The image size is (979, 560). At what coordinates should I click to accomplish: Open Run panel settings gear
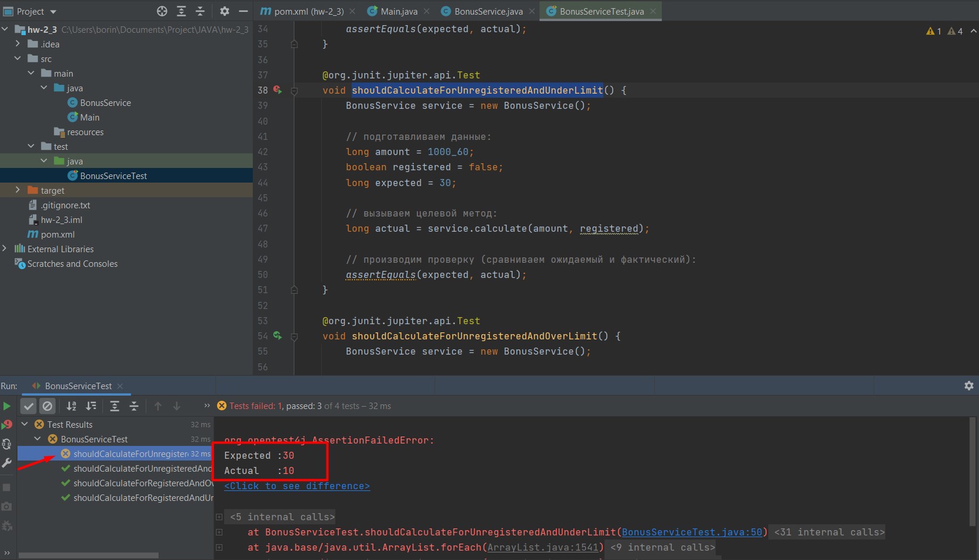point(969,386)
